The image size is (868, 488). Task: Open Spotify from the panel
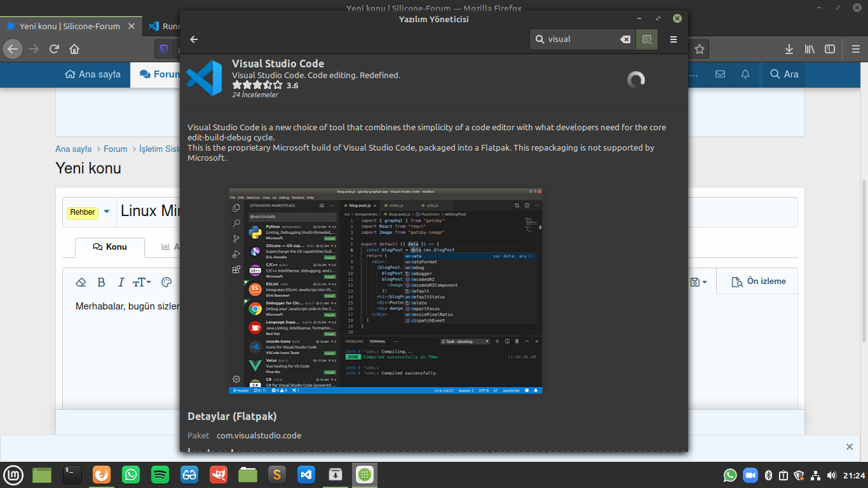tap(160, 475)
